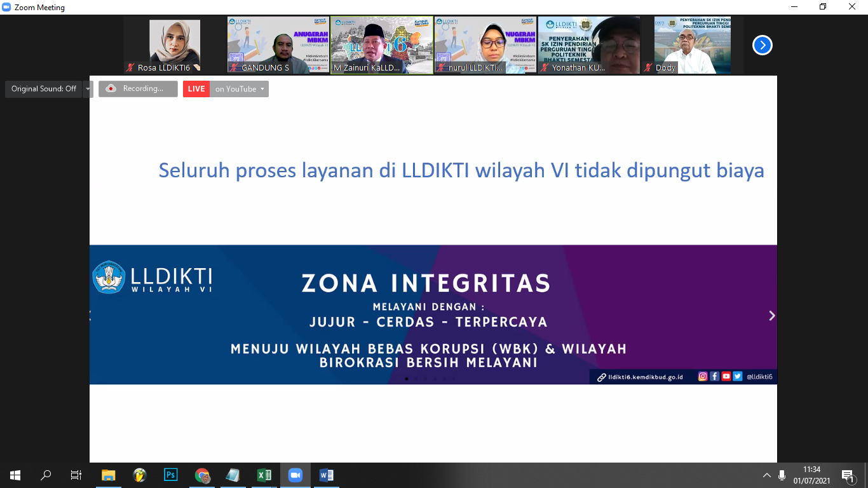Viewport: 868px width, 488px height.
Task: Open Windows notification center
Action: coord(847,475)
